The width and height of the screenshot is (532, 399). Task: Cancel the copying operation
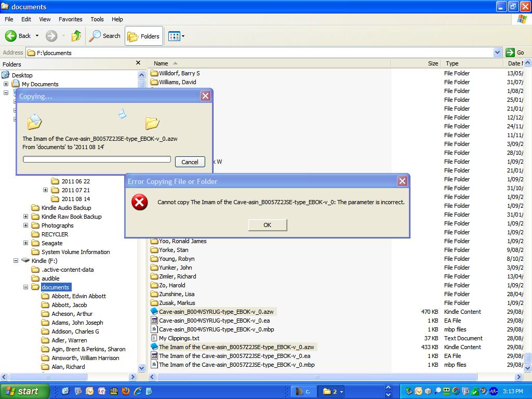pos(190,162)
